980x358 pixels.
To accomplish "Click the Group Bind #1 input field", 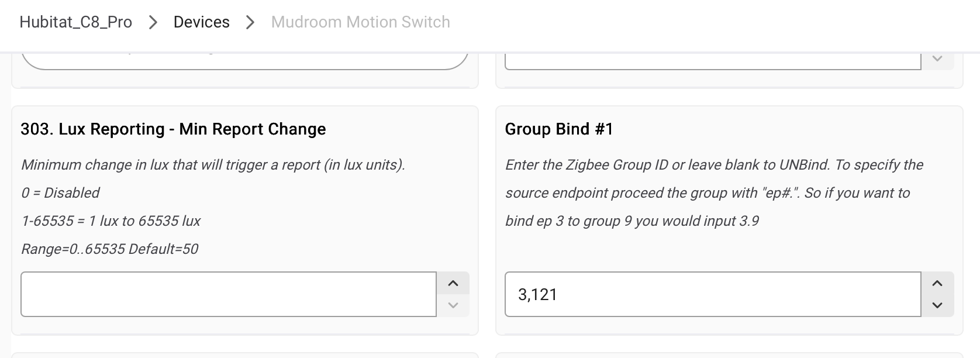I will click(712, 294).
